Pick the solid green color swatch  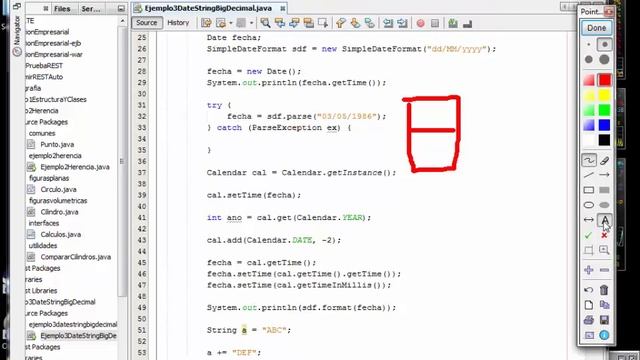pyautogui.click(x=604, y=110)
